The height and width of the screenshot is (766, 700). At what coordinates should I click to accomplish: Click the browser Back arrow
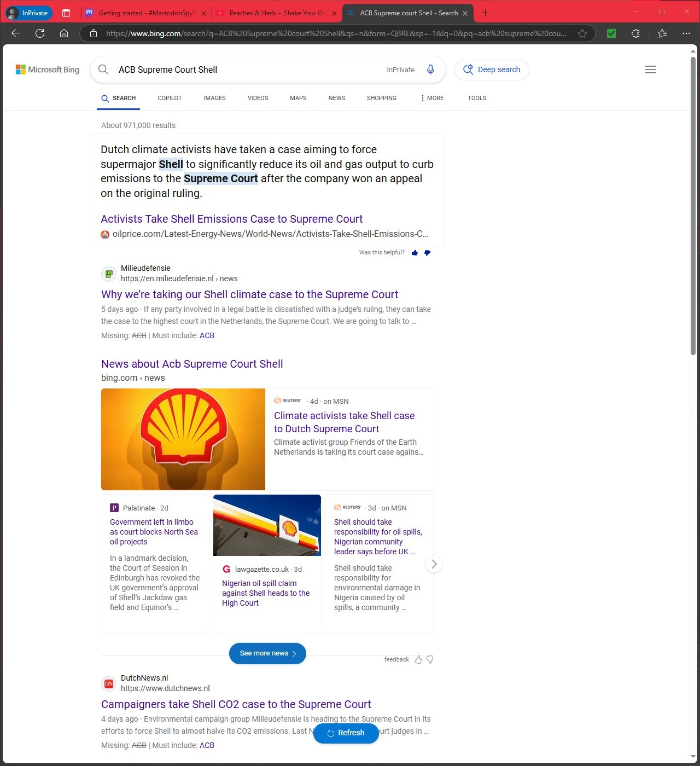(16, 33)
